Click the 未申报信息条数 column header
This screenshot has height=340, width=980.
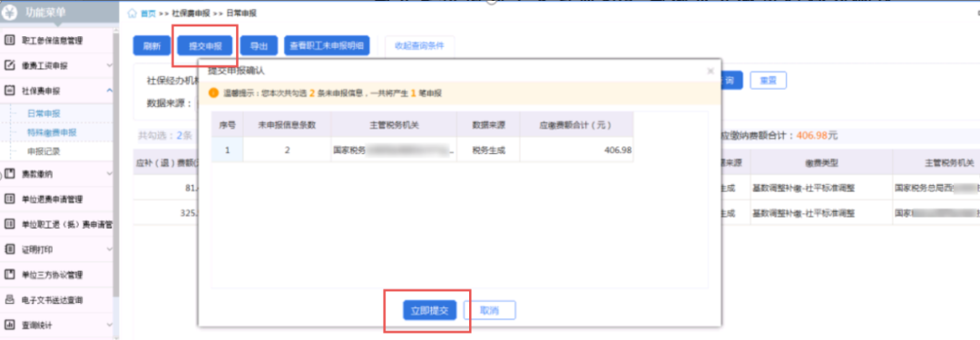288,124
